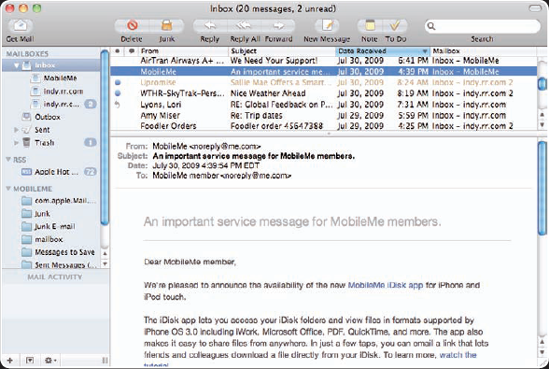The width and height of the screenshot is (549, 369).
Task: Toggle the mail activity panel button
Action: 30,360
